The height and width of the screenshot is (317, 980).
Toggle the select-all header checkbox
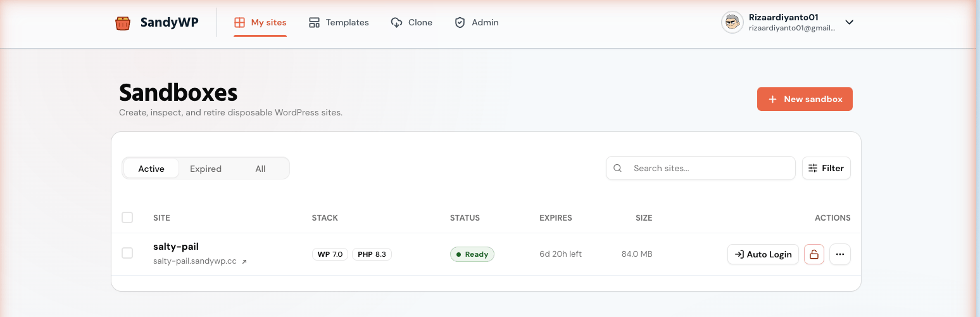point(127,217)
